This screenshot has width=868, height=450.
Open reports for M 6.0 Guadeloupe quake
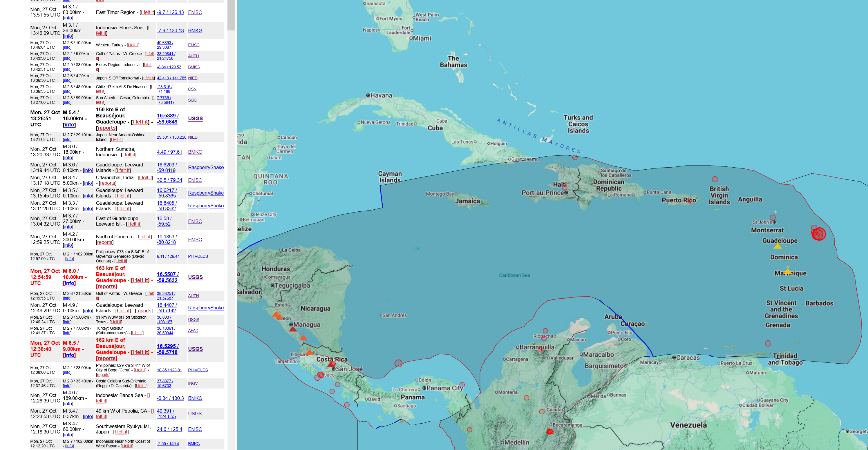tap(106, 286)
